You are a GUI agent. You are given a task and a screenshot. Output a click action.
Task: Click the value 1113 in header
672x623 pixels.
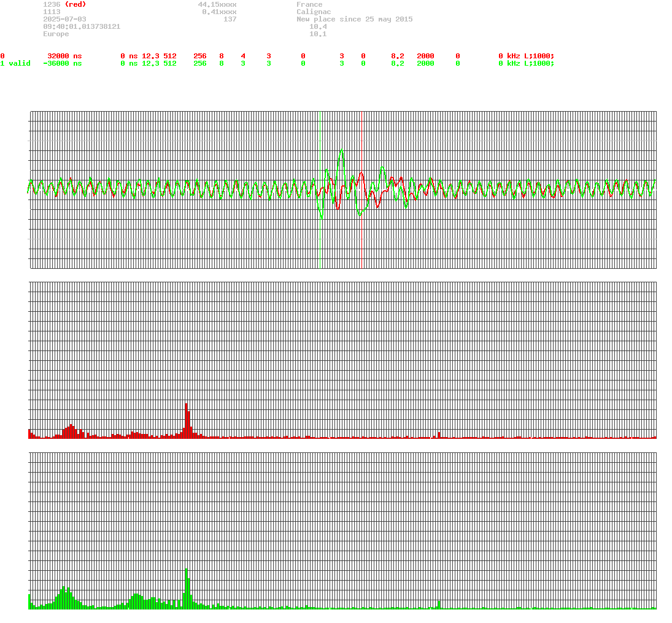[52, 12]
